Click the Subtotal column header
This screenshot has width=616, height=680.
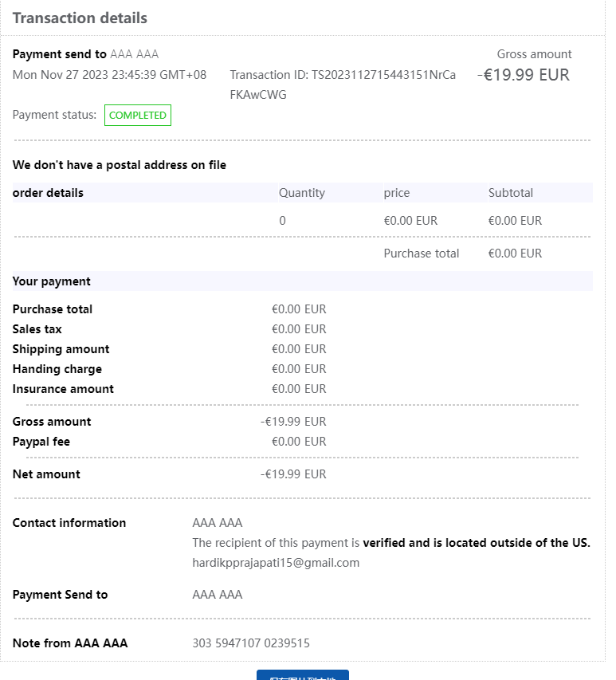coord(510,193)
